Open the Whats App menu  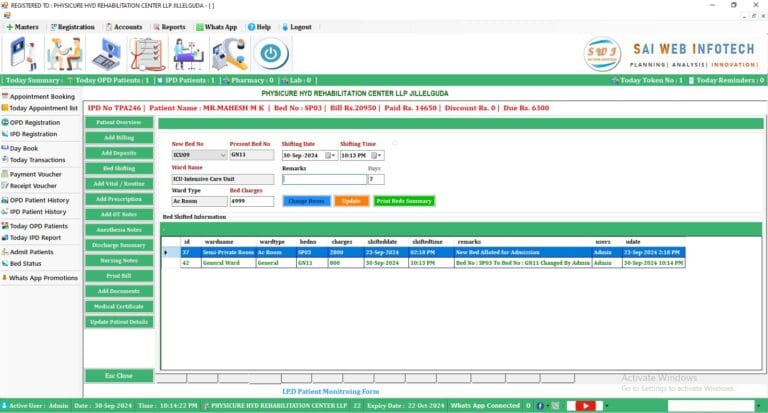click(x=216, y=27)
